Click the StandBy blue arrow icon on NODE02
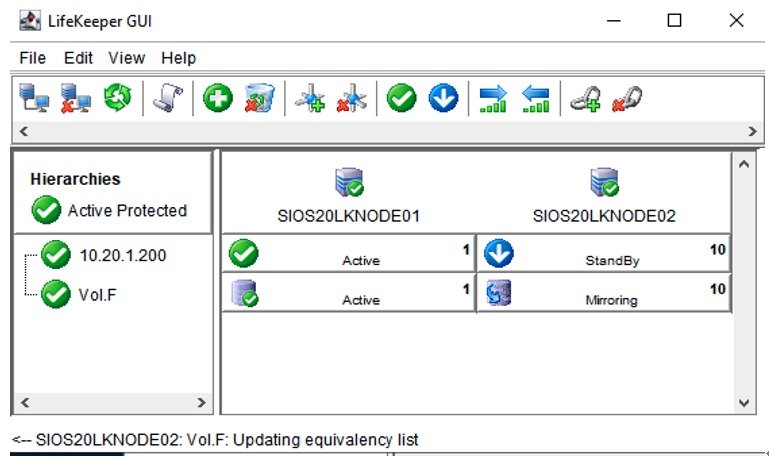Viewport: 769px width, 459px height. pos(499,253)
